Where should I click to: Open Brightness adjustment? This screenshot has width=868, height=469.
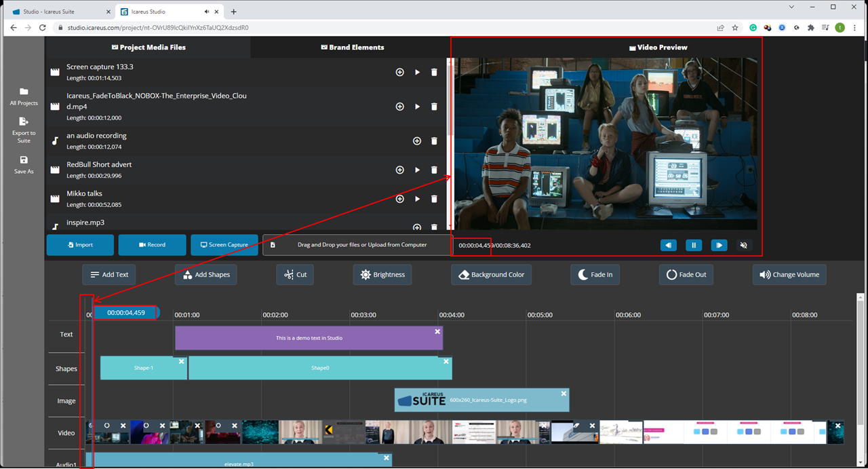point(382,275)
